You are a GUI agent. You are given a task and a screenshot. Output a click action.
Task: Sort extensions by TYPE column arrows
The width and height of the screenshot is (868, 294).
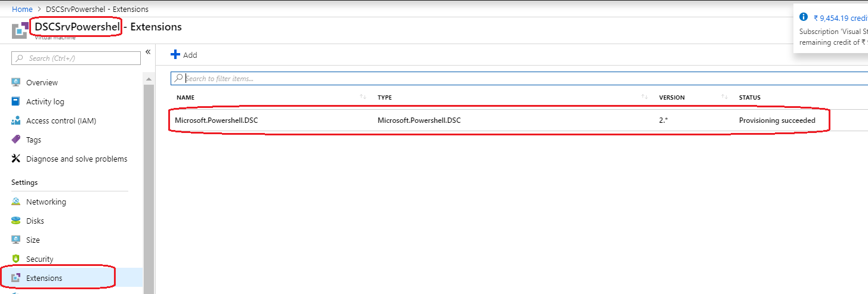[644, 97]
